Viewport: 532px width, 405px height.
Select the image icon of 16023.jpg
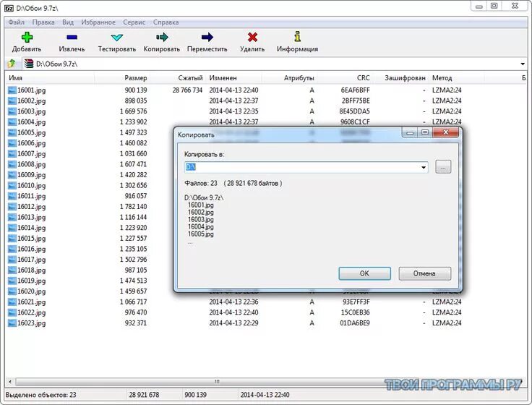click(x=12, y=323)
